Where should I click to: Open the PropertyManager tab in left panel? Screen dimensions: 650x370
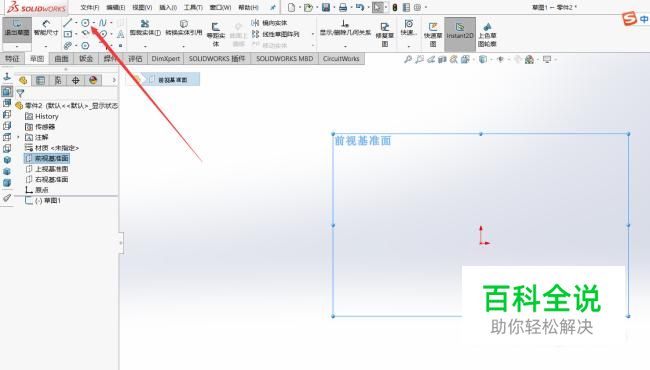coord(41,80)
